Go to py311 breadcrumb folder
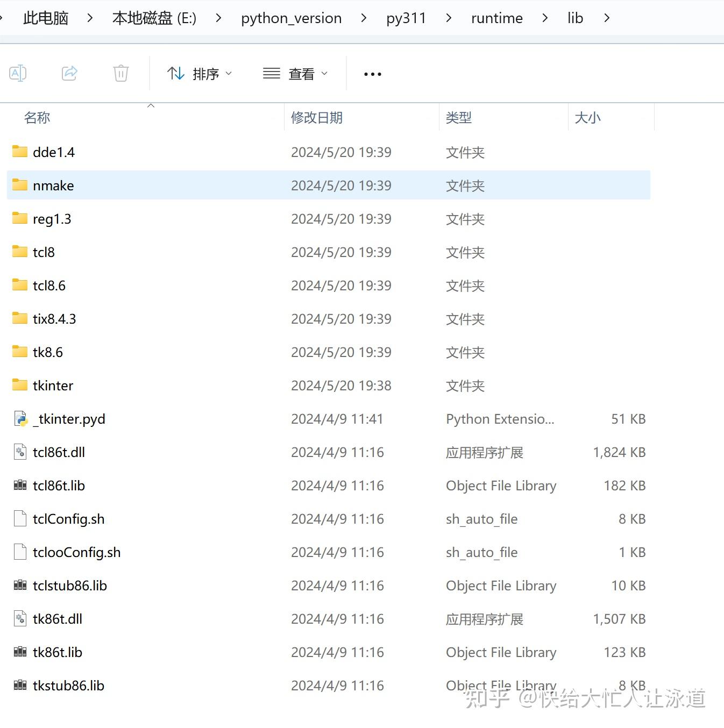This screenshot has width=724, height=728. (x=406, y=18)
